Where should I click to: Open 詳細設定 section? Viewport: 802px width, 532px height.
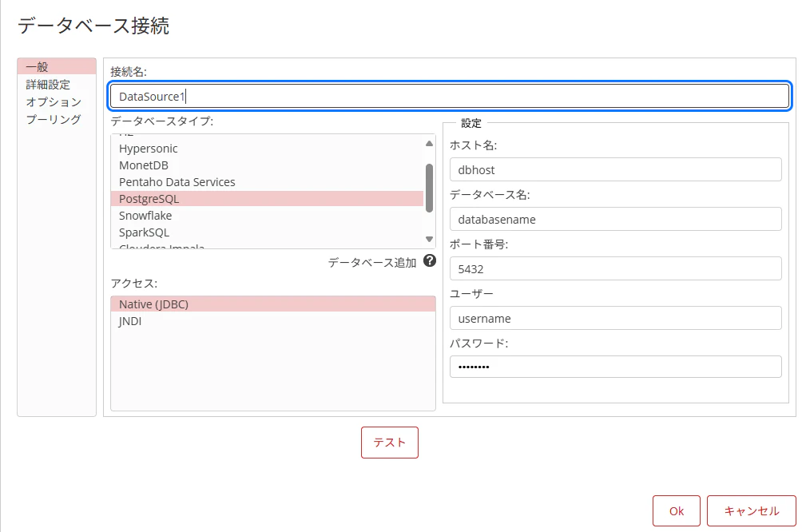(x=48, y=85)
